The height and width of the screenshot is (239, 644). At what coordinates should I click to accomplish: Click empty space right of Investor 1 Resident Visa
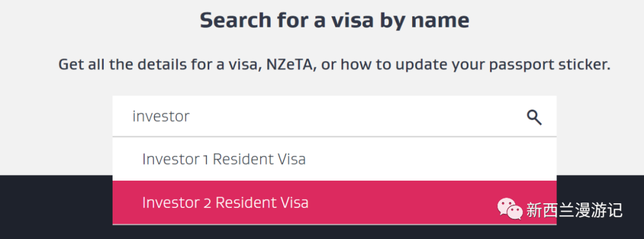429,159
